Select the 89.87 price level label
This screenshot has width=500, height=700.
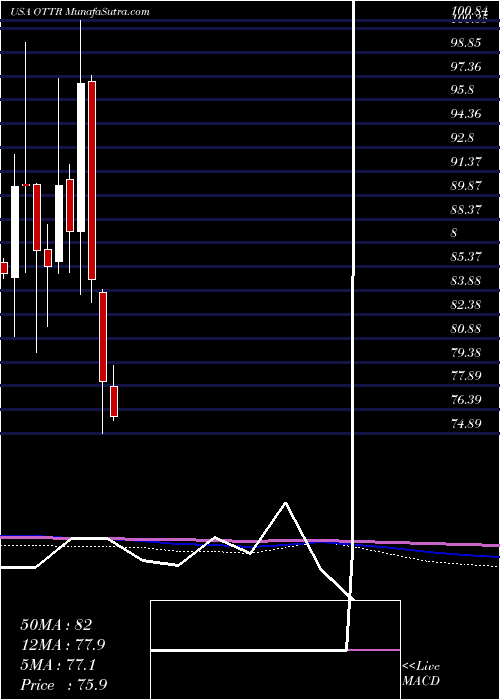tap(466, 185)
